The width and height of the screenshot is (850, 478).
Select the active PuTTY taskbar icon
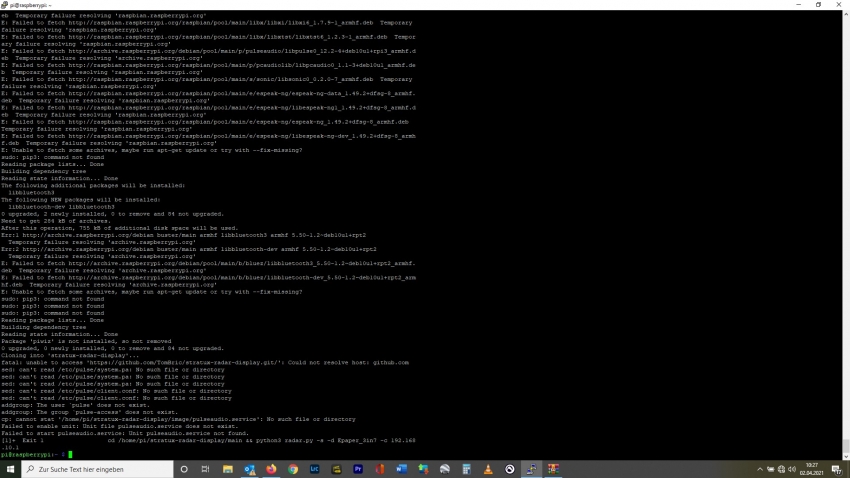coord(531,469)
